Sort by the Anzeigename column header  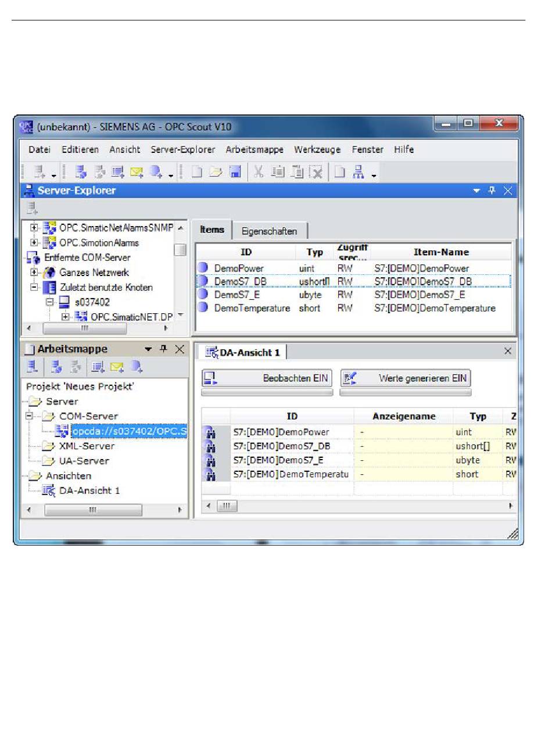tap(404, 416)
